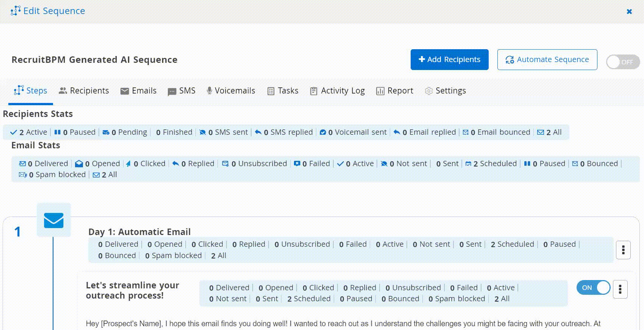The width and height of the screenshot is (644, 330).
Task: Filter recipients by 0 Paused
Action: pos(75,132)
